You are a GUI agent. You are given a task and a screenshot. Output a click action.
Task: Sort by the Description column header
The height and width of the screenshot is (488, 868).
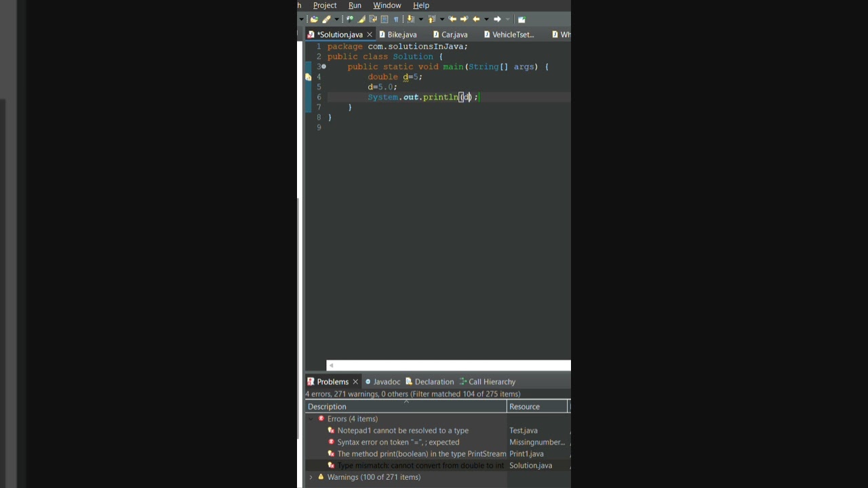pos(406,407)
